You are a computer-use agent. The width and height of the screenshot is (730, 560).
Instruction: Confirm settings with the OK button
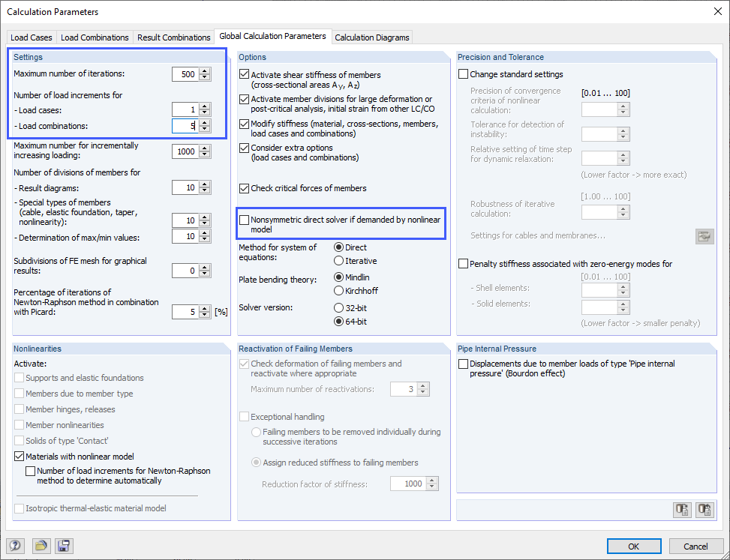(634, 546)
